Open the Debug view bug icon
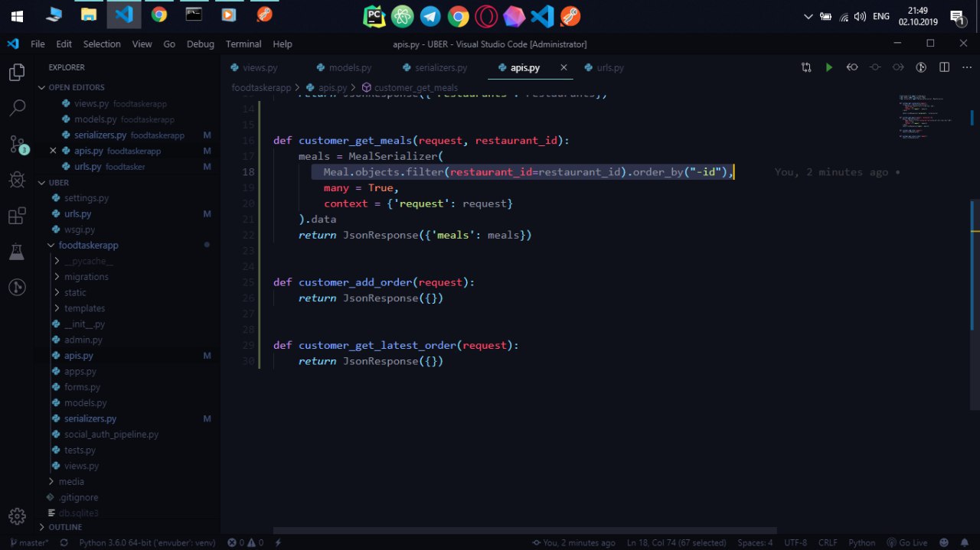The image size is (980, 550). pos(16,180)
